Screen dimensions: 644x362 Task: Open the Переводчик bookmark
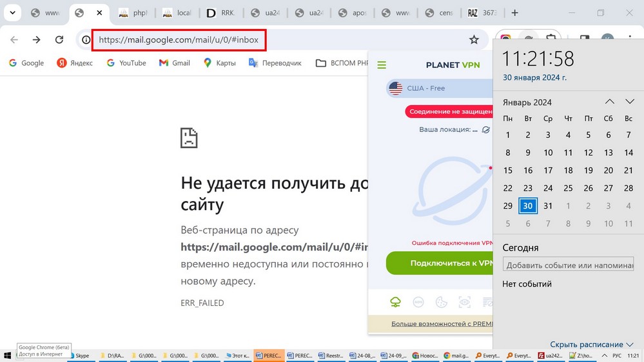[275, 62]
